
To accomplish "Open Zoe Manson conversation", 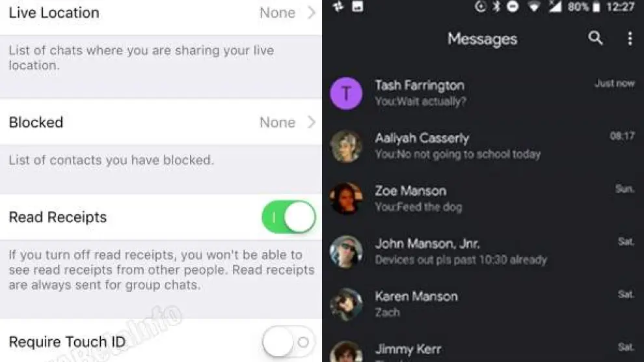I will pos(483,199).
